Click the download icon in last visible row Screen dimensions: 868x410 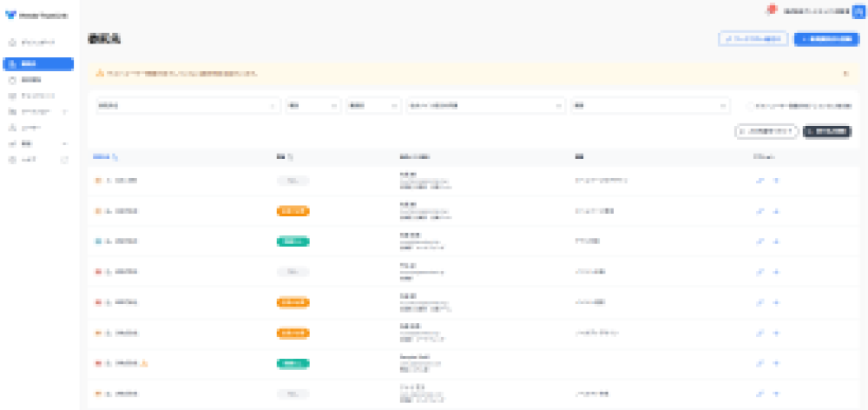(x=776, y=393)
